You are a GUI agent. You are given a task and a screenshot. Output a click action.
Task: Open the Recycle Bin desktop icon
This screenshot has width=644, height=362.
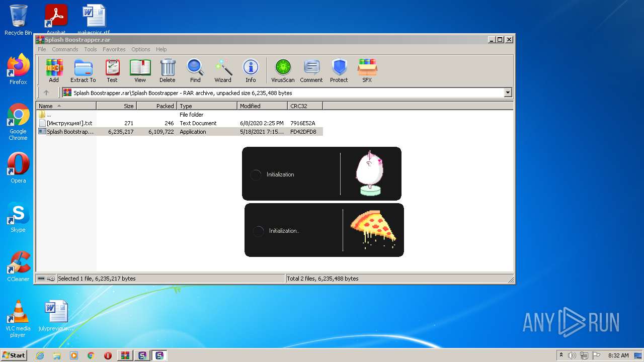pyautogui.click(x=18, y=20)
